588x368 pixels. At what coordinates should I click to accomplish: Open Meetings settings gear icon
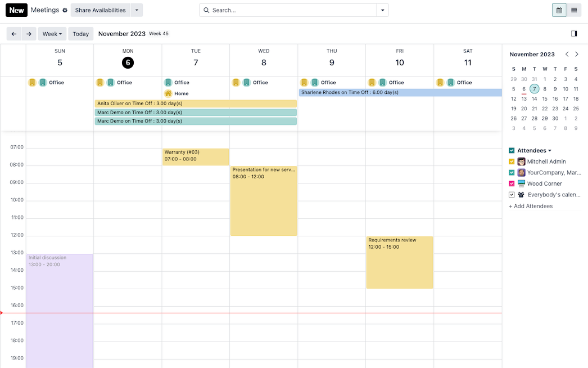point(65,10)
